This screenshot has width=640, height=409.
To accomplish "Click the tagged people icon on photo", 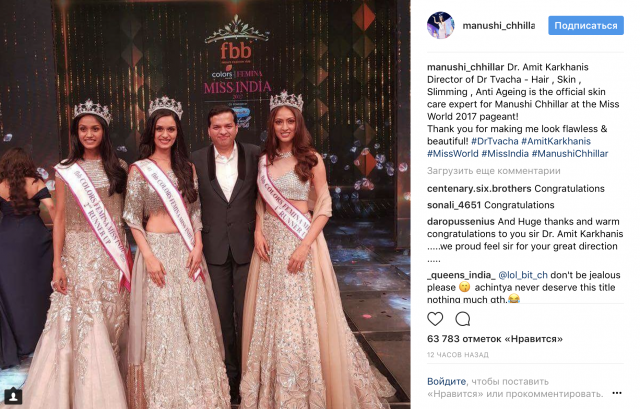I will point(13,396).
